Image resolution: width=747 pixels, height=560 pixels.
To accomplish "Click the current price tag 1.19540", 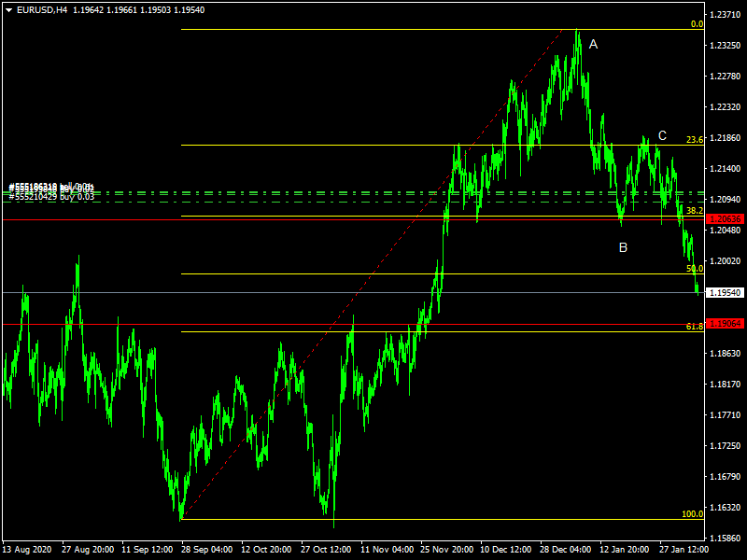I will tap(726, 292).
